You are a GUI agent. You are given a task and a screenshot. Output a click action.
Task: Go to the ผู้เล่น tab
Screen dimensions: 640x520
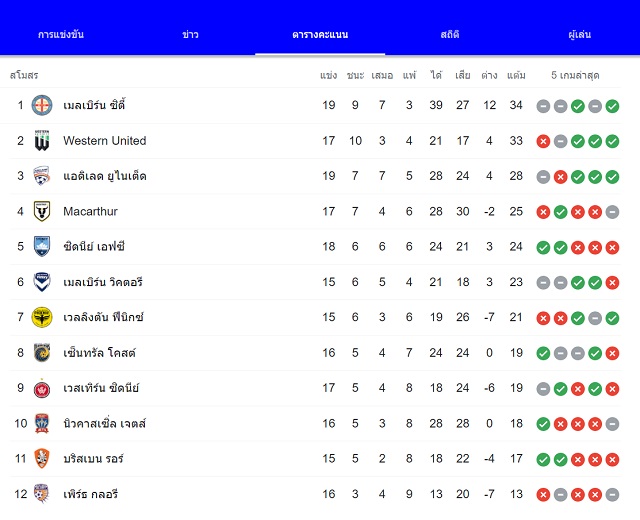580,34
